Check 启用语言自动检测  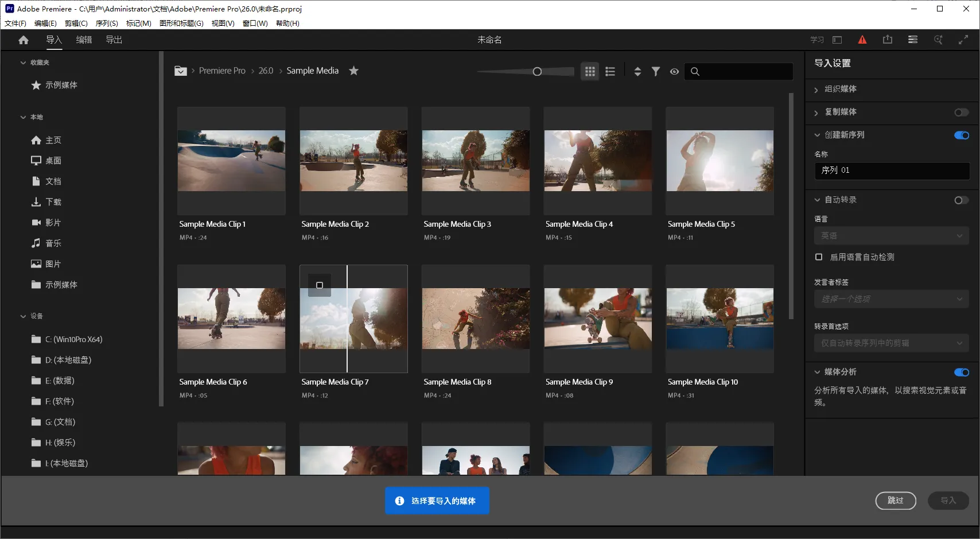point(819,257)
